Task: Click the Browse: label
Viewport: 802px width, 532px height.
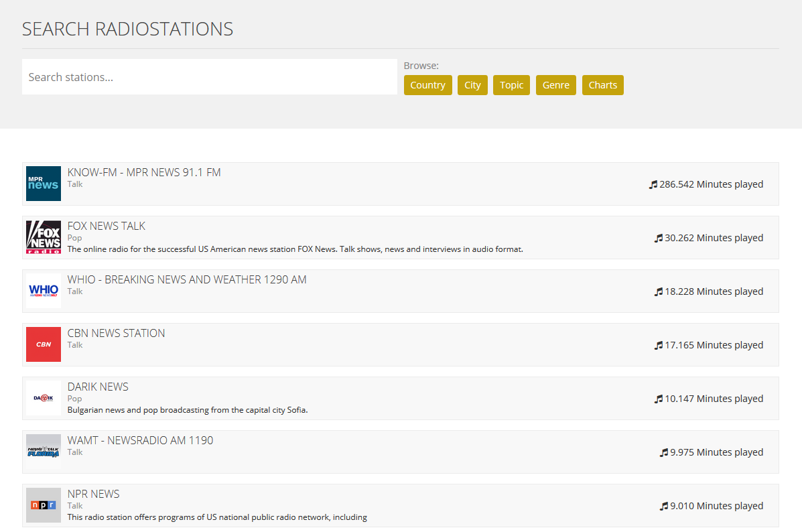Action: (421, 66)
